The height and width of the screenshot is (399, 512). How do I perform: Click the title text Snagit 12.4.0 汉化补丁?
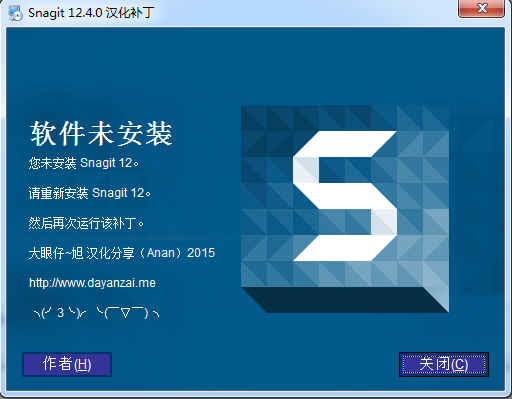click(x=91, y=13)
